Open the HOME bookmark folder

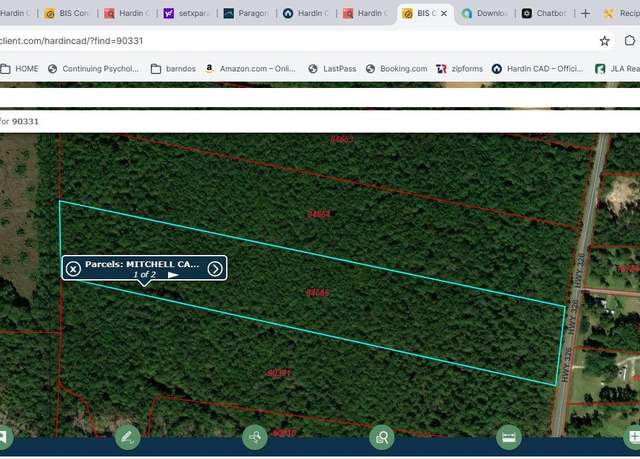coord(20,69)
